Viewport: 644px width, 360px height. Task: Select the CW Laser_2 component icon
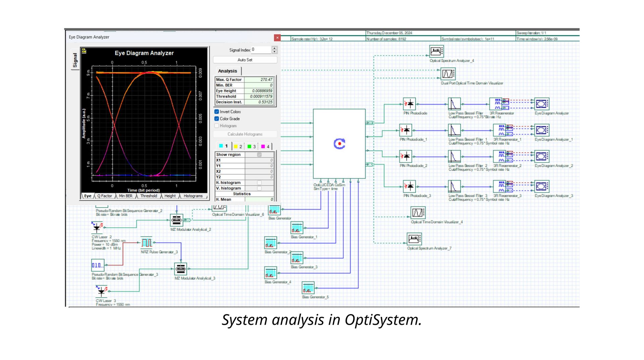pyautogui.click(x=97, y=227)
